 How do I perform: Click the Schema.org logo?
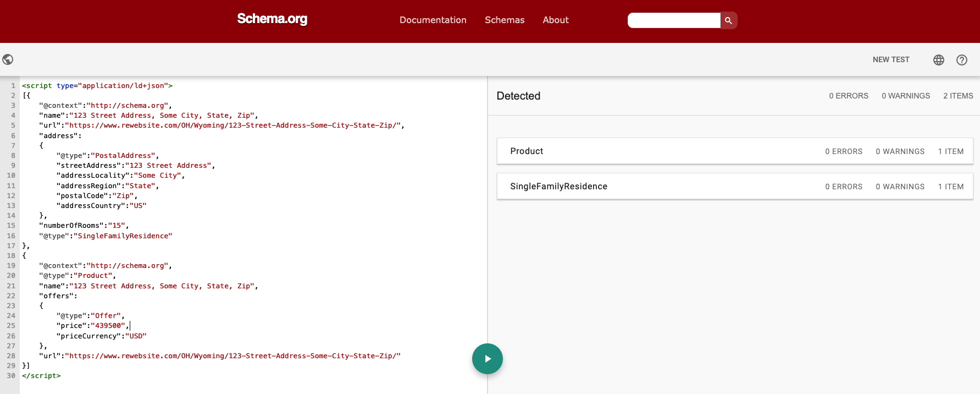pyautogui.click(x=272, y=19)
